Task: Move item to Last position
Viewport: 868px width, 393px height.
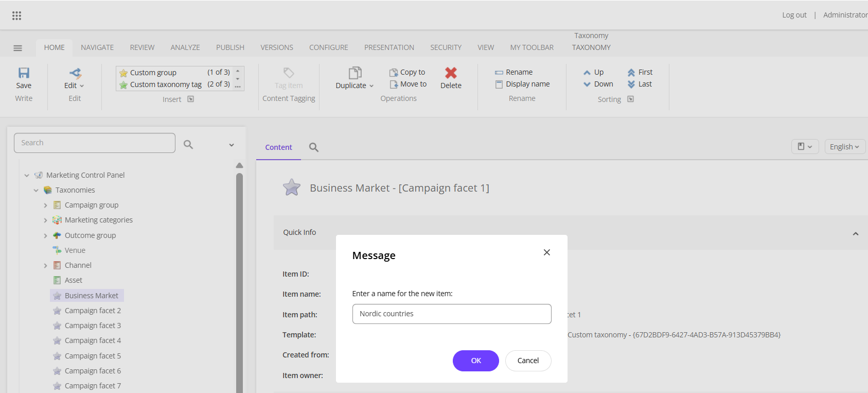Action: (640, 84)
